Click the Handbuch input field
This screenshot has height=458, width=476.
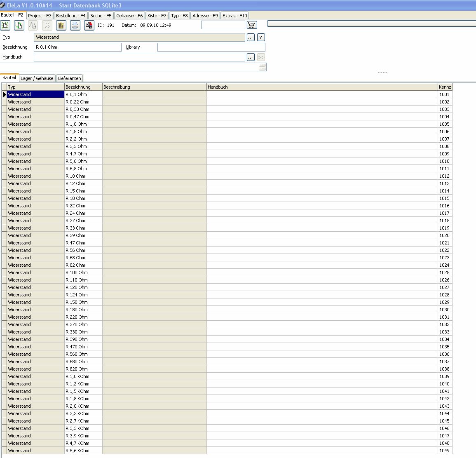click(139, 57)
